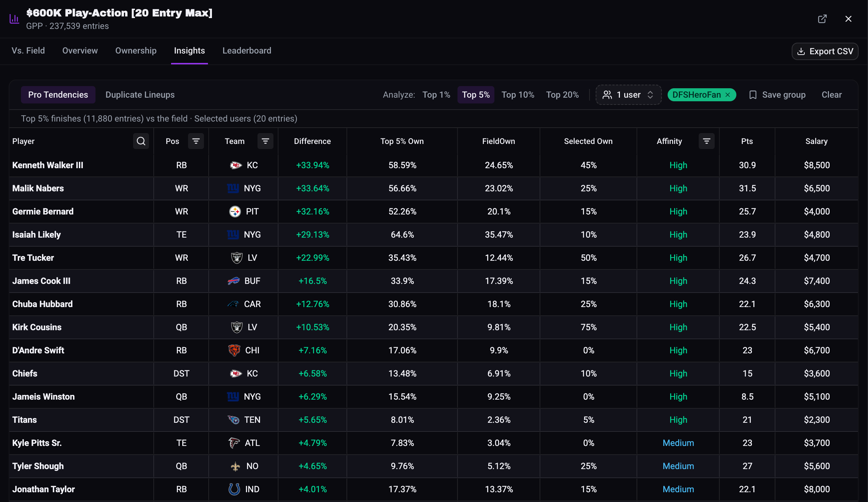Viewport: 868px width, 502px height.
Task: Click the Bills logo in James Cook row
Action: click(x=234, y=281)
